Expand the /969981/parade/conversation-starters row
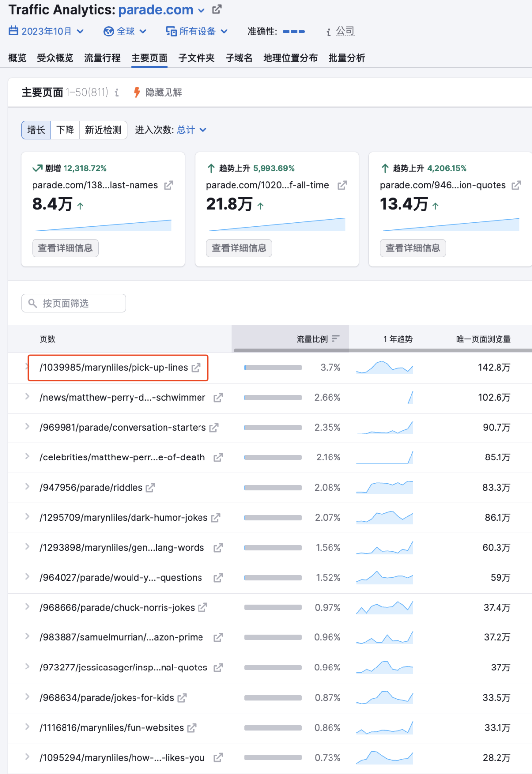The image size is (532, 774). [27, 426]
